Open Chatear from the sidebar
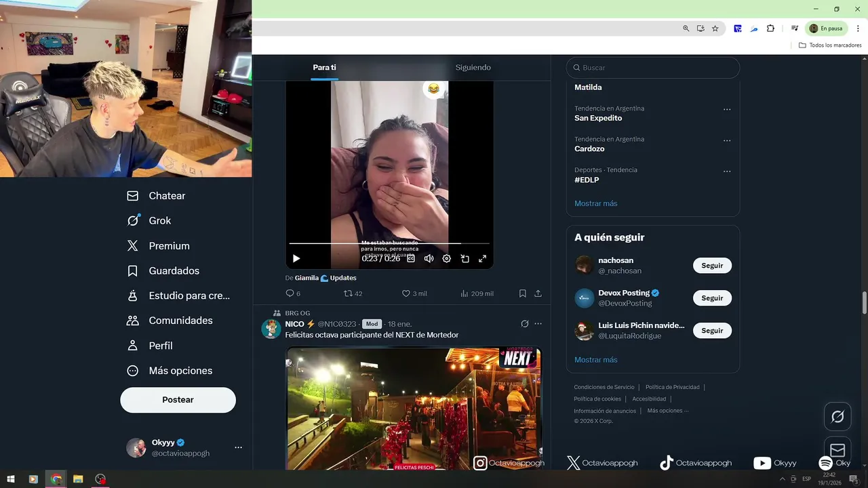 [x=156, y=196]
